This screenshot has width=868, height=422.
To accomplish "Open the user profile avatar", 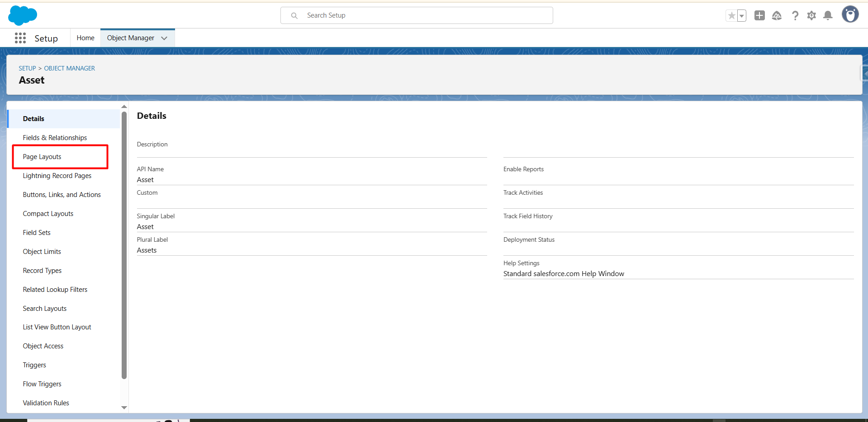I will tap(850, 14).
